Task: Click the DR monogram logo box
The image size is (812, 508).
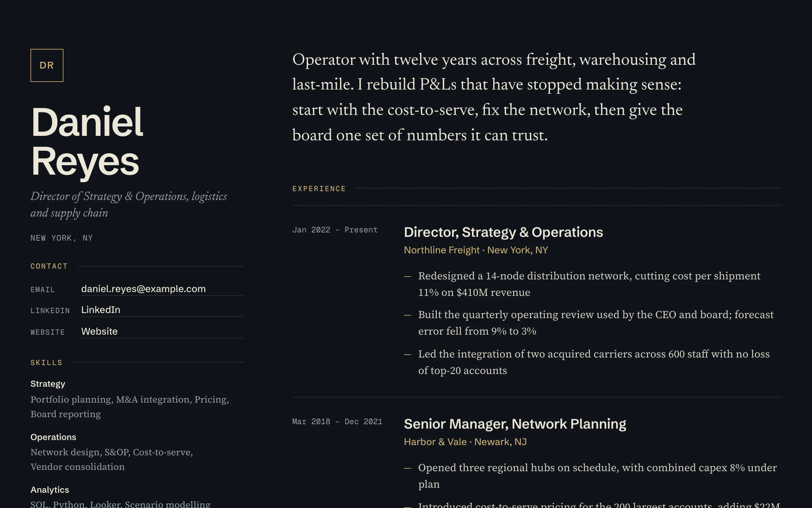Action: pyautogui.click(x=47, y=65)
